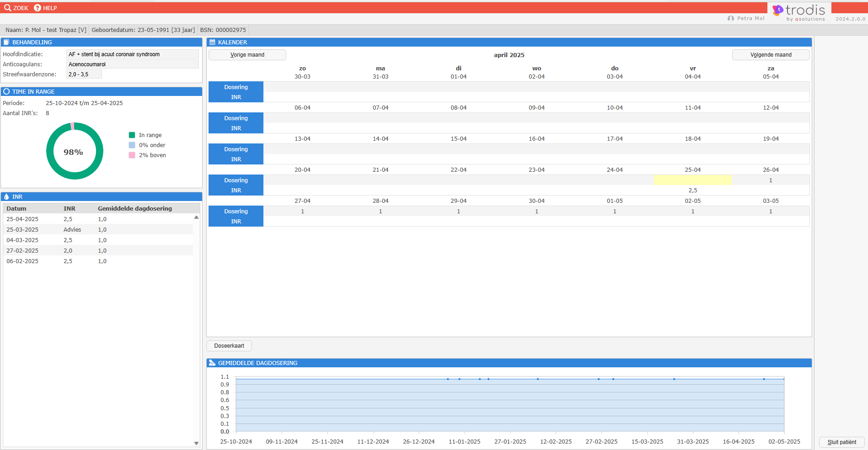868x450 pixels.
Task: Click the INR droplet panel icon
Action: 6,196
